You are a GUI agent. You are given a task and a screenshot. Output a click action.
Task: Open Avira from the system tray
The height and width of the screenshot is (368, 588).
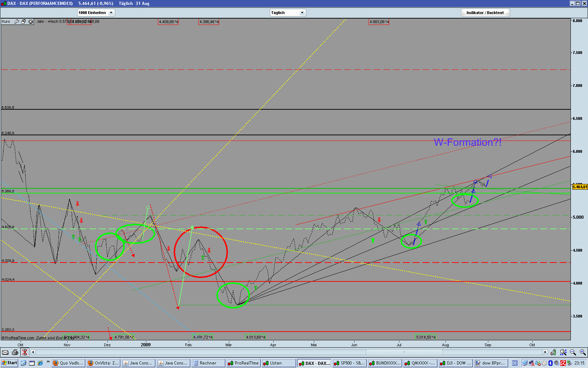coord(563,363)
